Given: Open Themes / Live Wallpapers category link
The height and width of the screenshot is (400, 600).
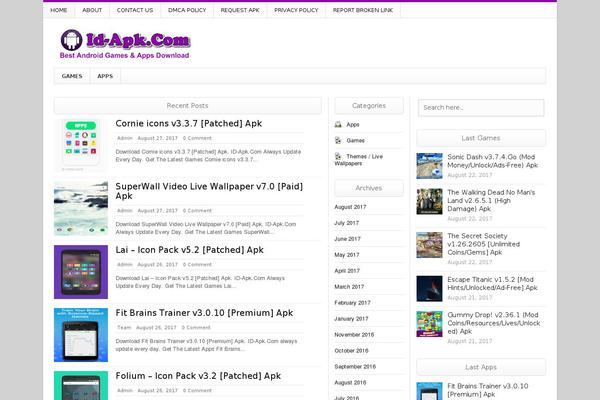Looking at the screenshot, I should tap(359, 160).
